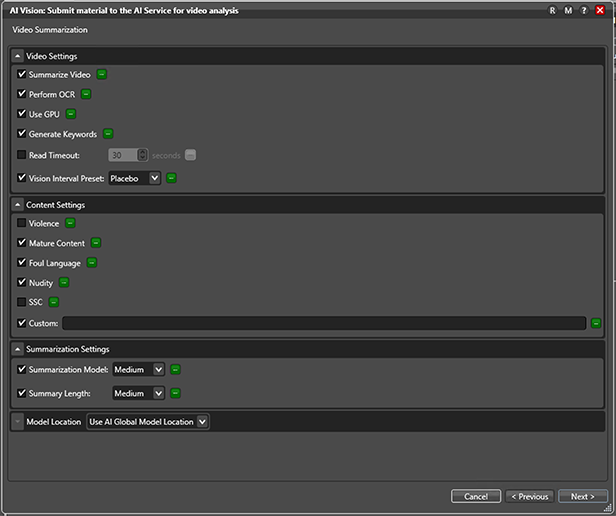Viewport: 616px width, 516px height.
Task: Click green icon beside SSC
Action: coord(54,302)
